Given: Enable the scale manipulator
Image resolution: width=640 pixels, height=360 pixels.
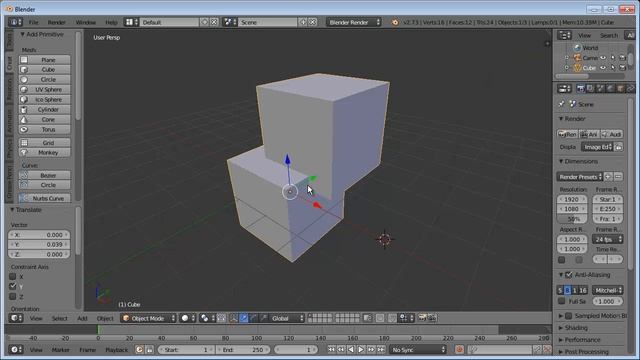Looking at the screenshot, I should pyautogui.click(x=264, y=318).
